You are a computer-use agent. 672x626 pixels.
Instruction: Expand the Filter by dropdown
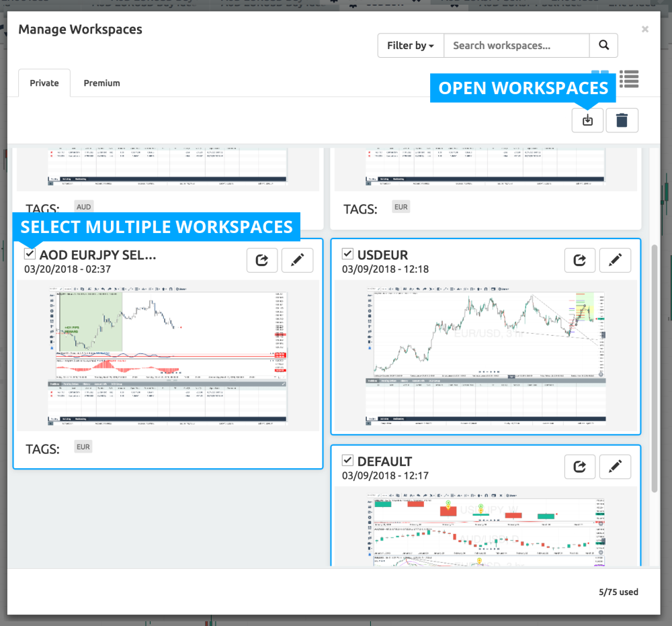(411, 46)
